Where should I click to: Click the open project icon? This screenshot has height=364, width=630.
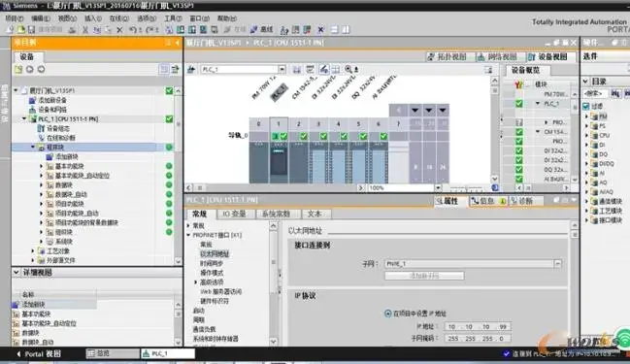tap(20, 30)
